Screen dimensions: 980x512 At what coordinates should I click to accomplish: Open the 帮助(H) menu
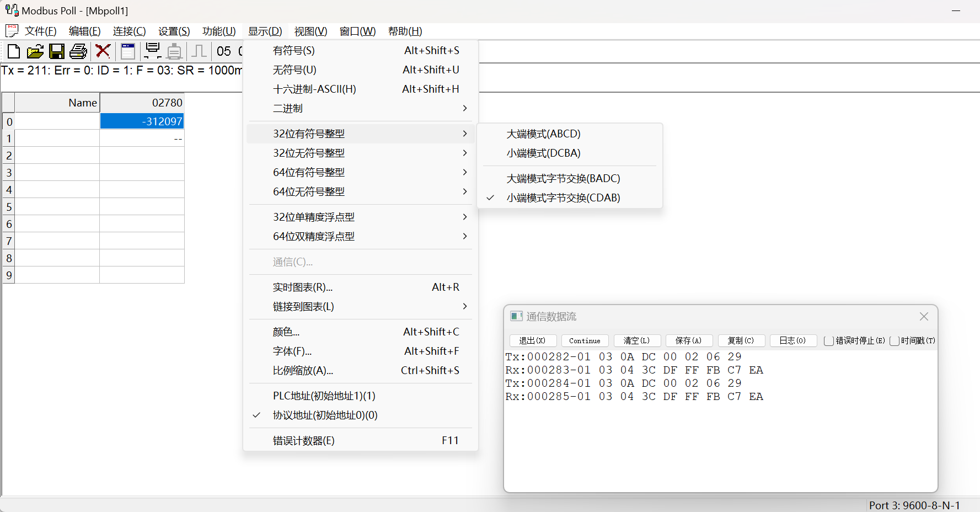pyautogui.click(x=405, y=31)
